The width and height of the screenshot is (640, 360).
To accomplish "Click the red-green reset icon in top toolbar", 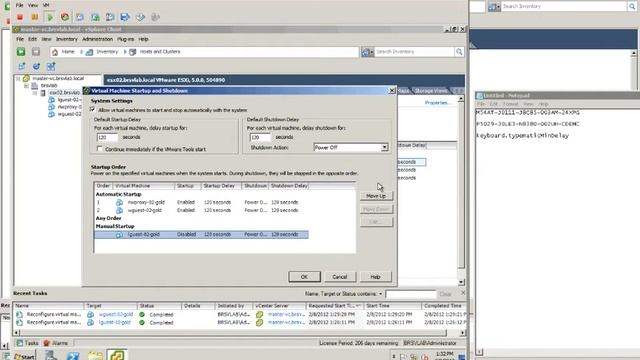I will coord(64,17).
